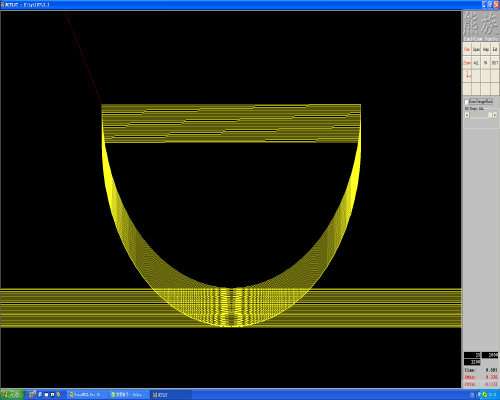
Task: Click the second button in the grid's top row
Action: point(476,49)
